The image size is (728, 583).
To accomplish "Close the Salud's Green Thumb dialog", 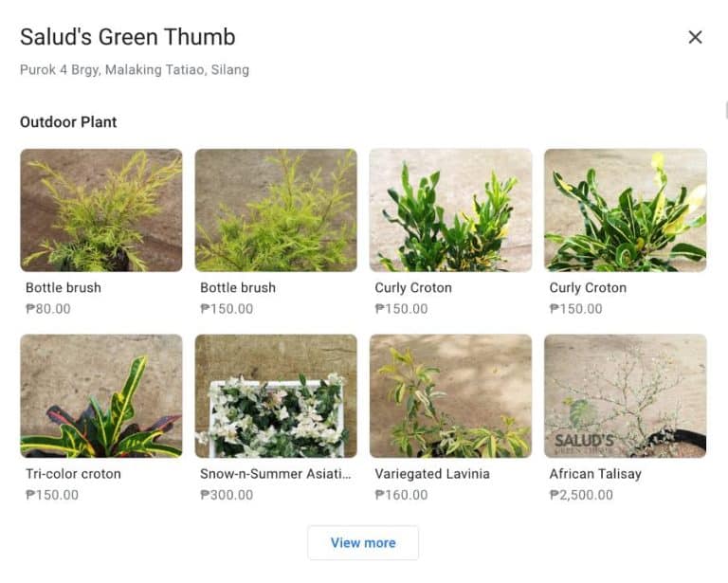I will [695, 37].
